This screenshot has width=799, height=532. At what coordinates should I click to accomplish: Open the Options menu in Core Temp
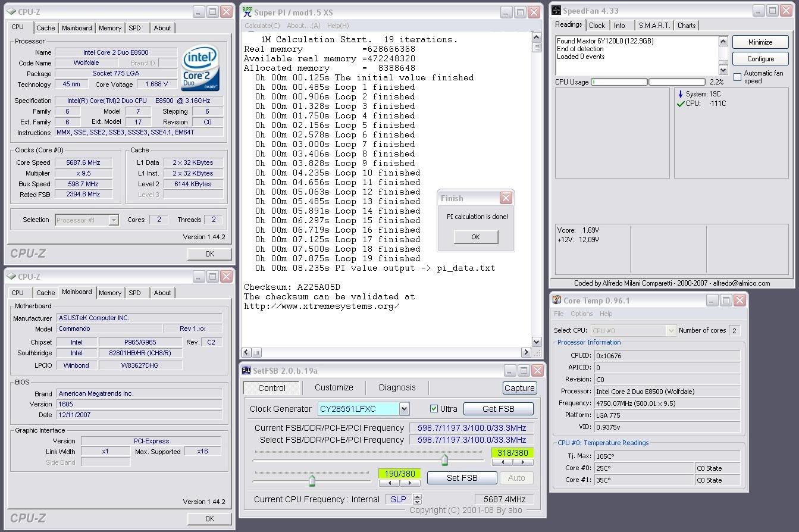pyautogui.click(x=582, y=314)
